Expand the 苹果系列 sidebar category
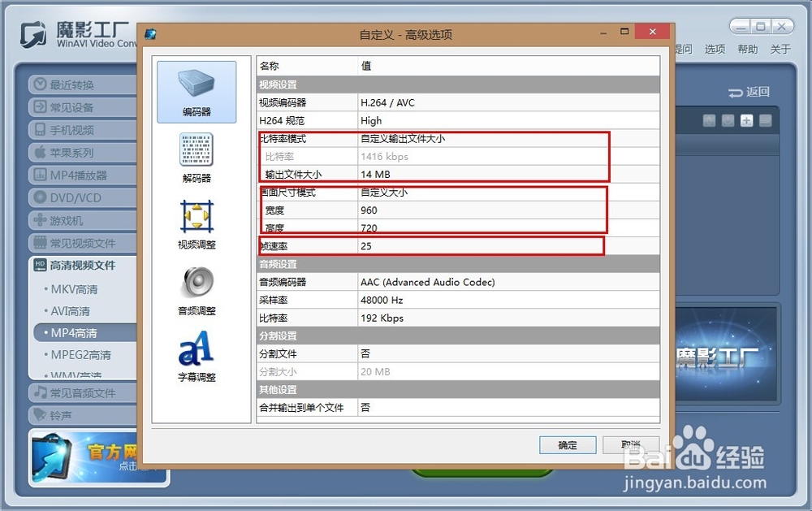The width and height of the screenshot is (812, 511). pos(83,153)
